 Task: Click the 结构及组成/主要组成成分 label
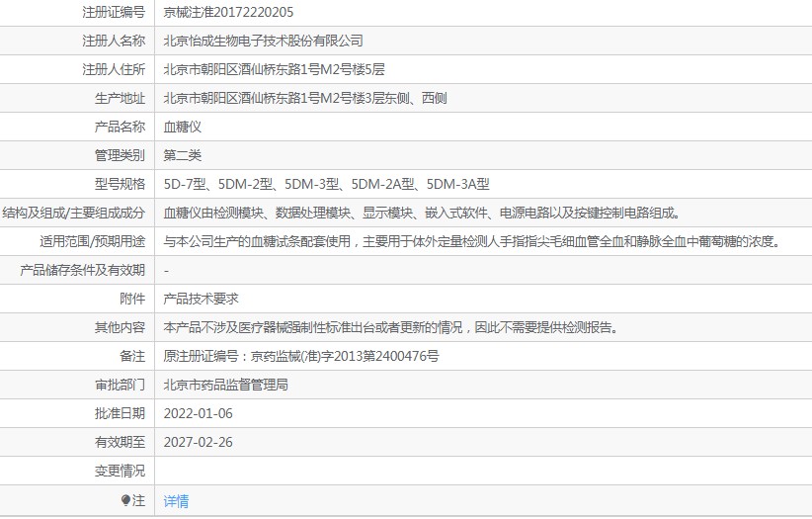click(x=73, y=213)
